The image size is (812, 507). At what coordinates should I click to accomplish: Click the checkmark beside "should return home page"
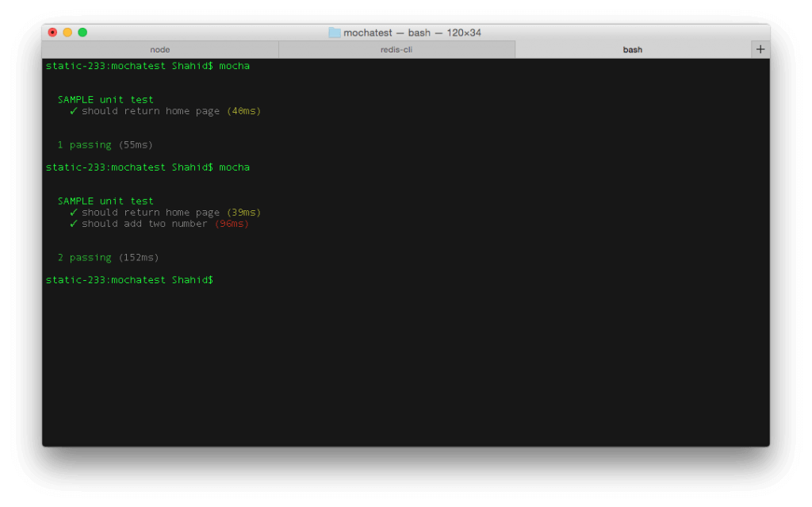(x=73, y=110)
